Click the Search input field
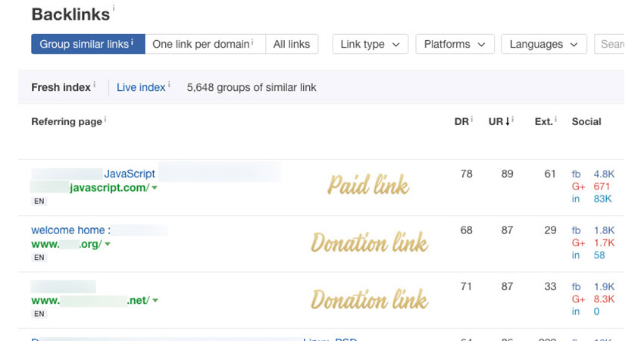644x341 pixels. (x=609, y=44)
